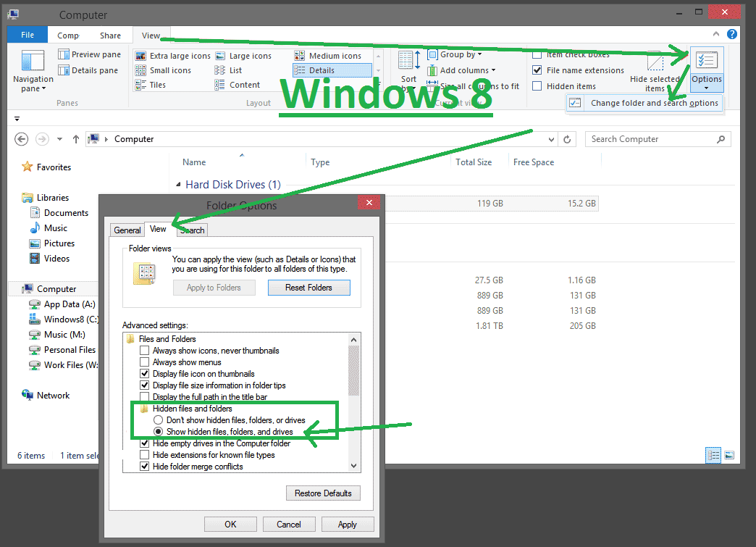The height and width of the screenshot is (547, 756).
Task: Toggle the Hidden items checkbox
Action: pyautogui.click(x=537, y=86)
